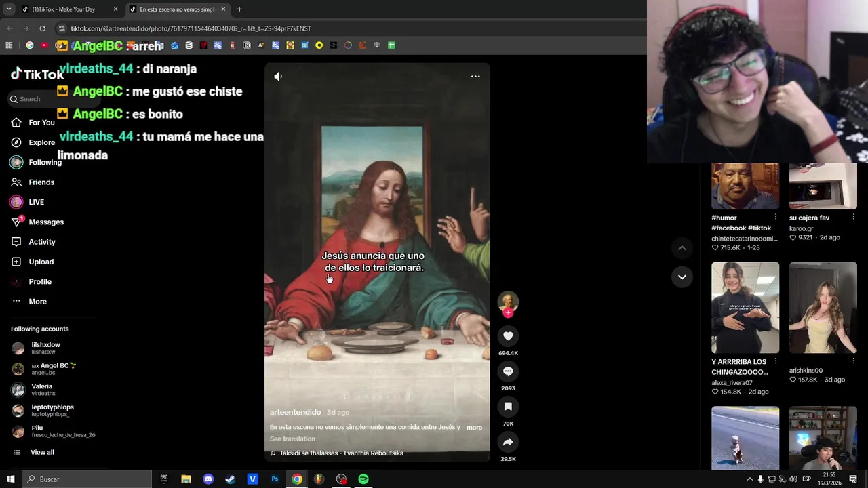Open the arishkins00 video thumbnail
Image resolution: width=868 pixels, height=488 pixels.
click(823, 308)
